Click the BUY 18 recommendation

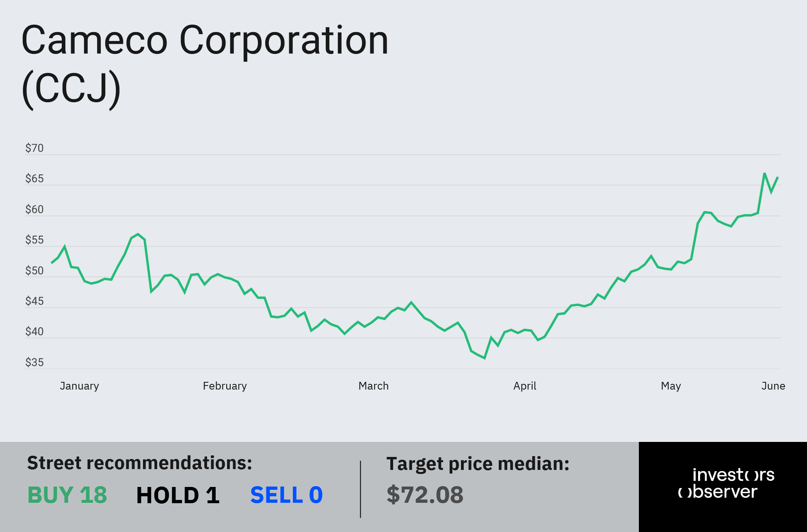67,495
